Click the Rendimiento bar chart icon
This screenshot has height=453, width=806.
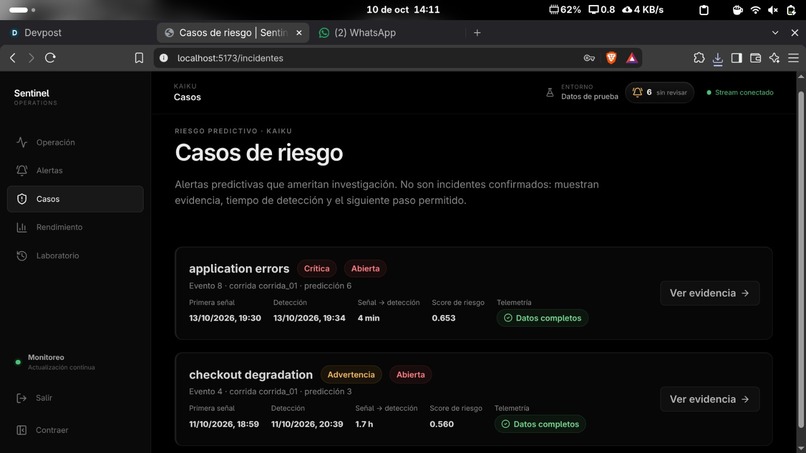(x=22, y=227)
